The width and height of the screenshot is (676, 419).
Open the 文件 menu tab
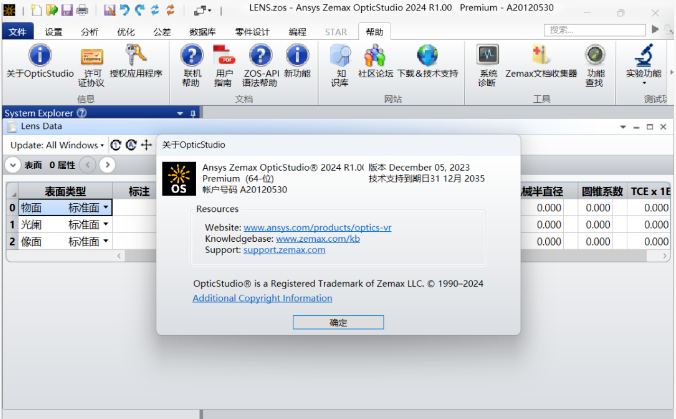coord(17,32)
